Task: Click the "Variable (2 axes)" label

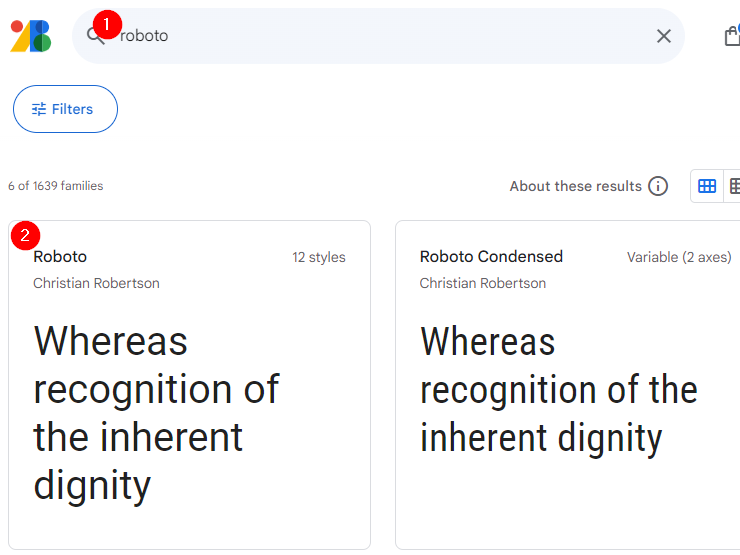Action: [x=679, y=257]
